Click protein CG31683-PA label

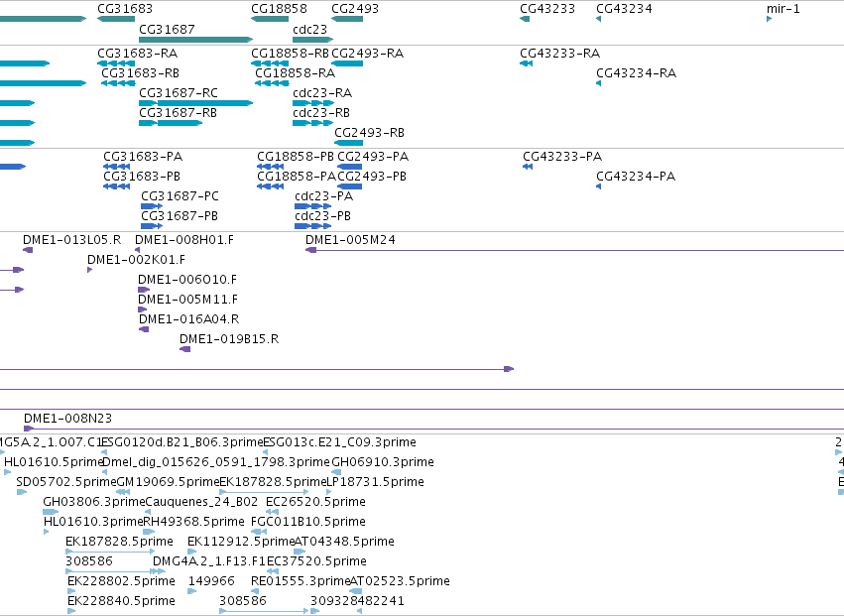[x=143, y=157]
